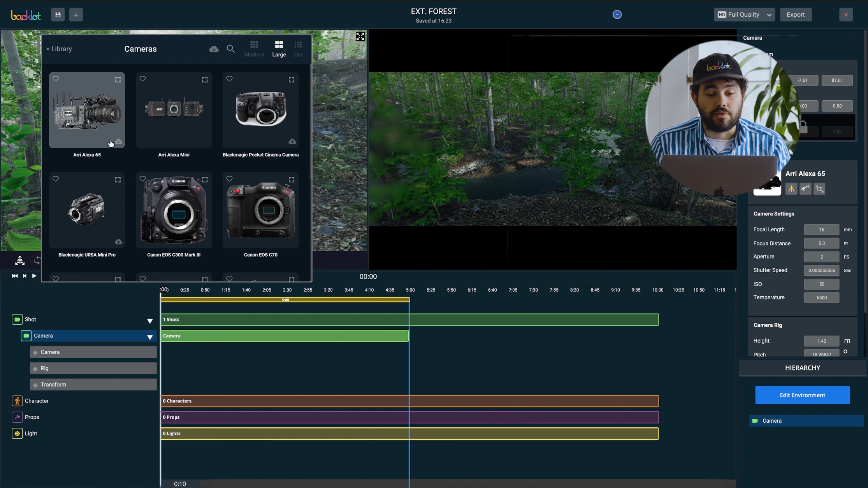Click tripod rig icon under Arri Alexa 65
868x488 pixels.
pyautogui.click(x=791, y=189)
